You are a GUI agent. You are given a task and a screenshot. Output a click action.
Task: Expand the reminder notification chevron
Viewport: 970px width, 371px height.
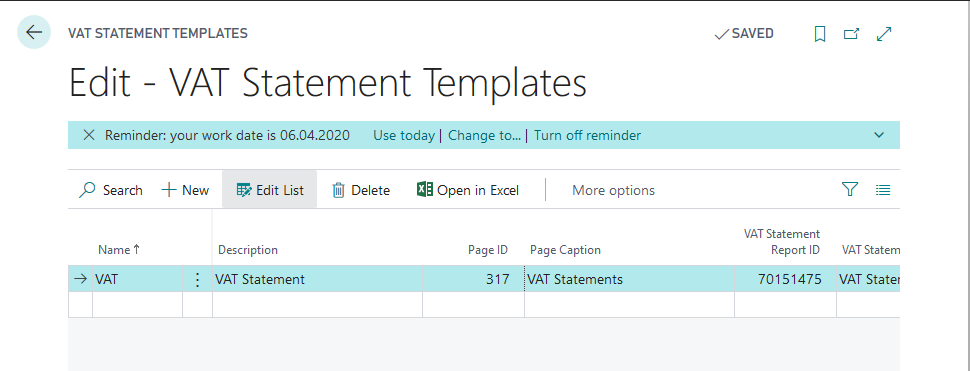pyautogui.click(x=879, y=135)
